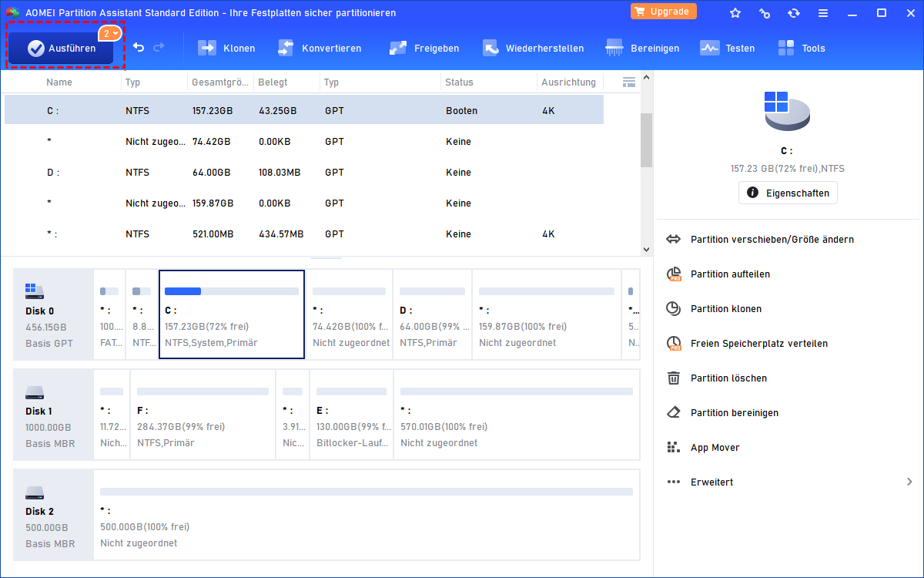Image resolution: width=924 pixels, height=578 pixels.
Task: Click the partition list vertical scrollbar
Action: (x=646, y=139)
